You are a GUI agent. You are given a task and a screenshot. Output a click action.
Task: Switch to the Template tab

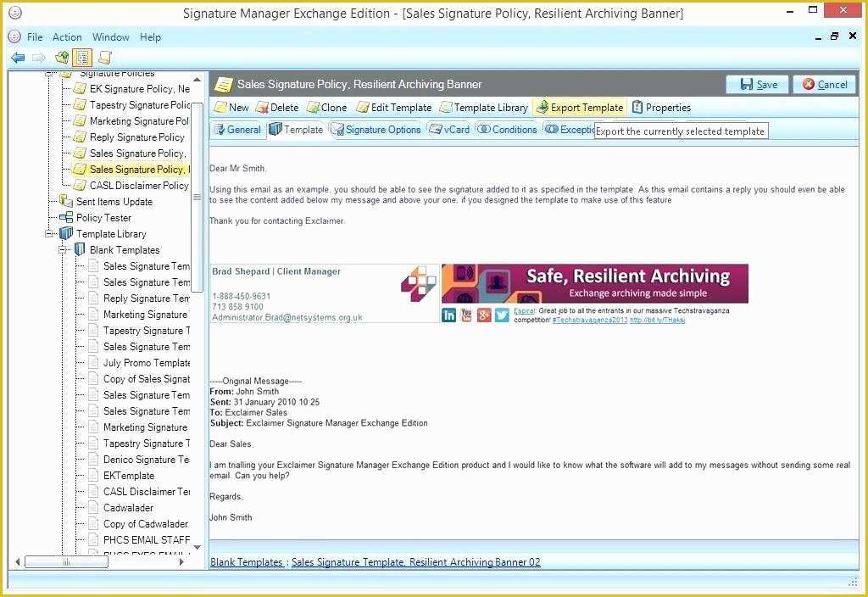[296, 130]
